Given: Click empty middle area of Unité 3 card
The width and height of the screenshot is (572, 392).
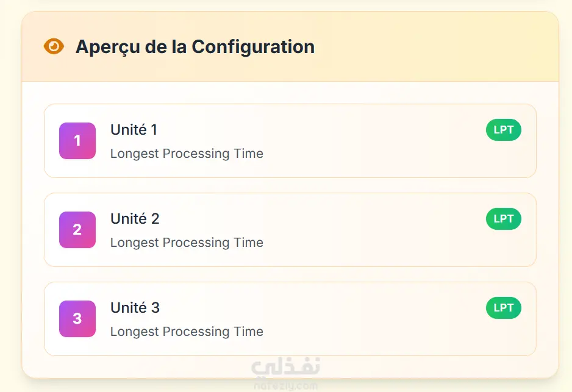Looking at the screenshot, I should click(x=366, y=319).
